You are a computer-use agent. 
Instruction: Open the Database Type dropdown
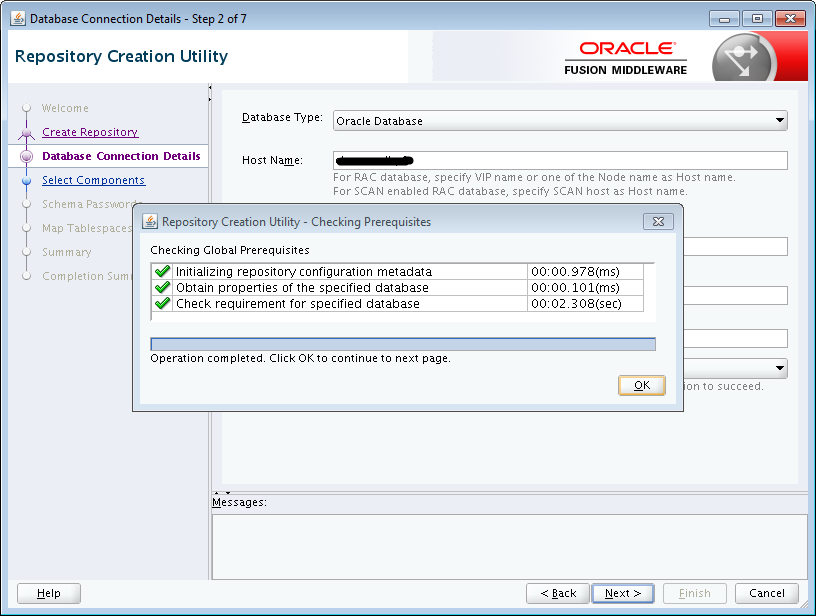coord(779,120)
